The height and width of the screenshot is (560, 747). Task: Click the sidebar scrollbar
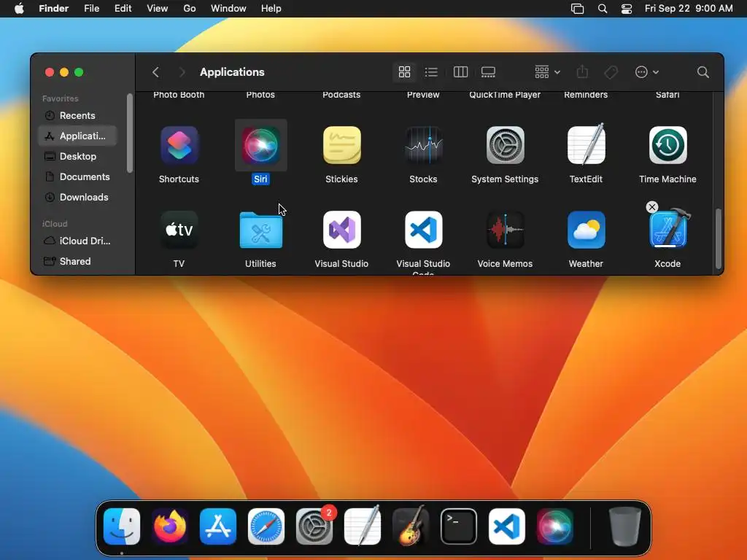[x=130, y=133]
